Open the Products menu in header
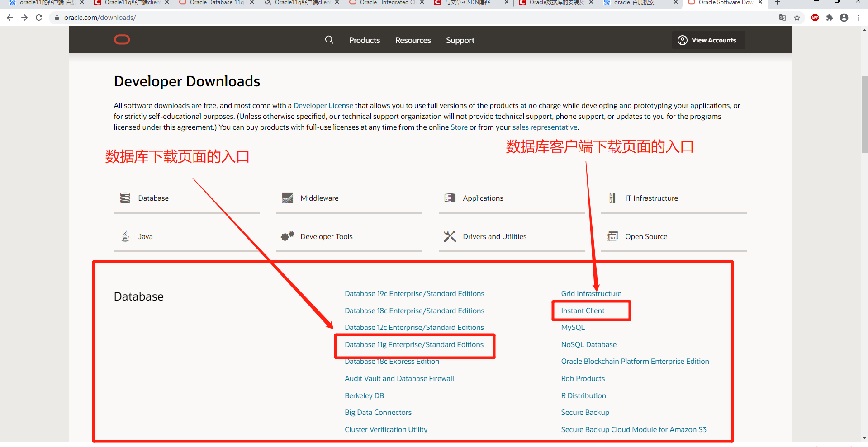868x447 pixels. click(365, 40)
